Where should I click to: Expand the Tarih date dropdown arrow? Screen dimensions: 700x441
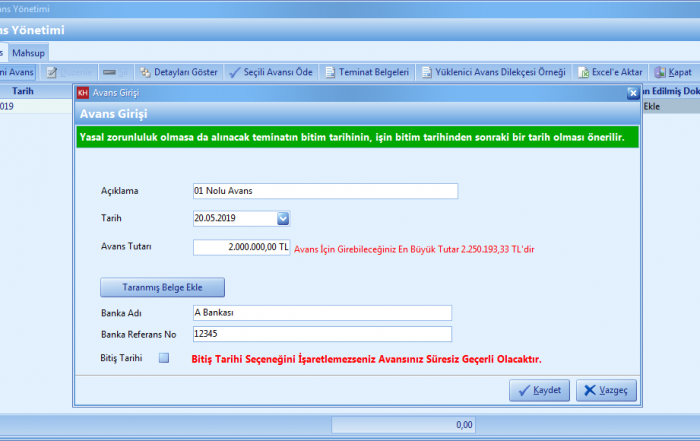282,218
